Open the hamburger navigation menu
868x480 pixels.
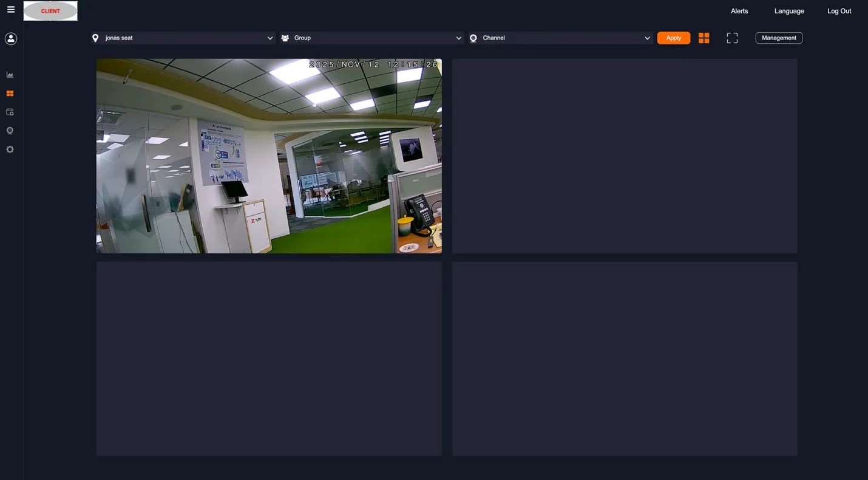pyautogui.click(x=10, y=9)
